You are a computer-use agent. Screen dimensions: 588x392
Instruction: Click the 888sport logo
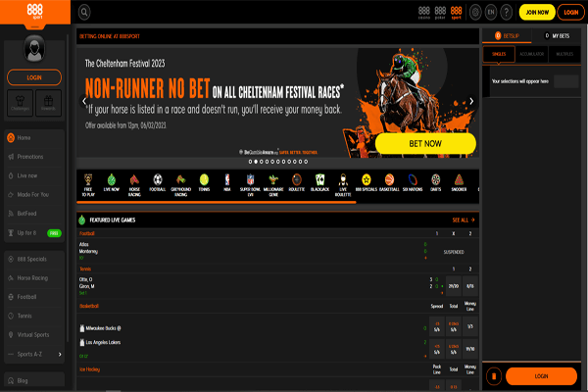35,12
